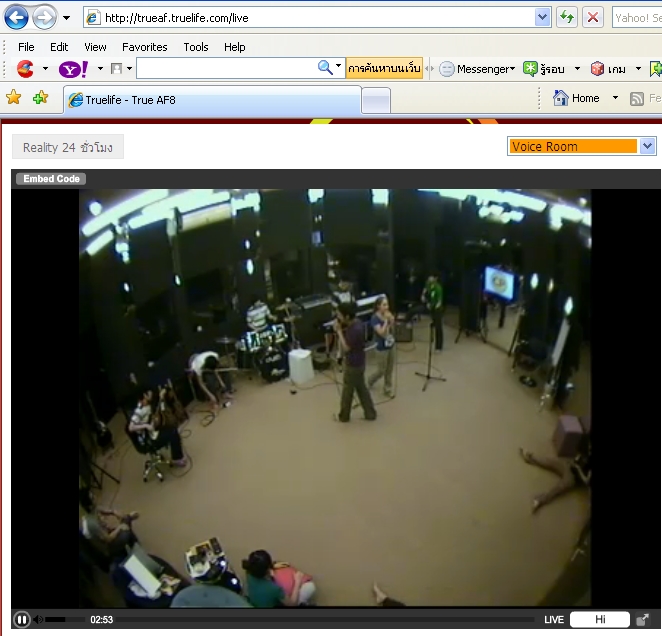Viewport: 662px width, 636px height.
Task: Expand the Yahoo! logo dropdown arrow
Action: click(100, 68)
